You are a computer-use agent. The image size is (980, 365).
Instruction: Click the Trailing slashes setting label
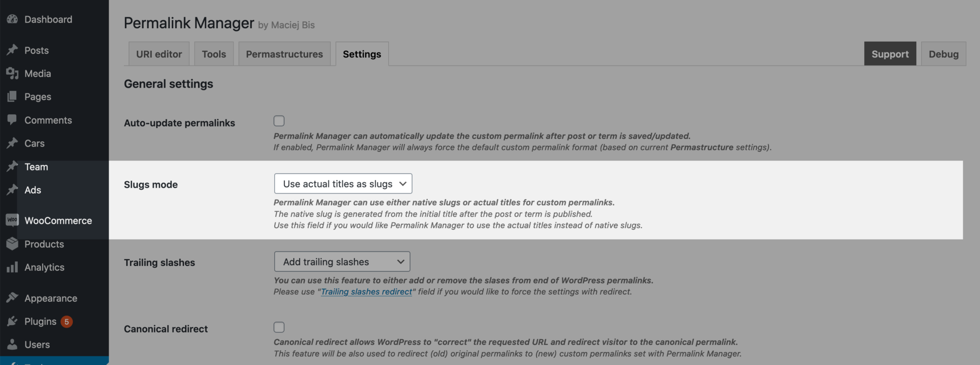tap(159, 262)
